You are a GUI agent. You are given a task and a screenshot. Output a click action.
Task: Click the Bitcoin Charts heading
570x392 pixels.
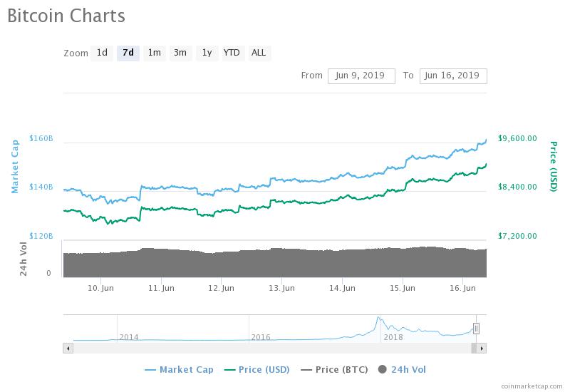[66, 16]
